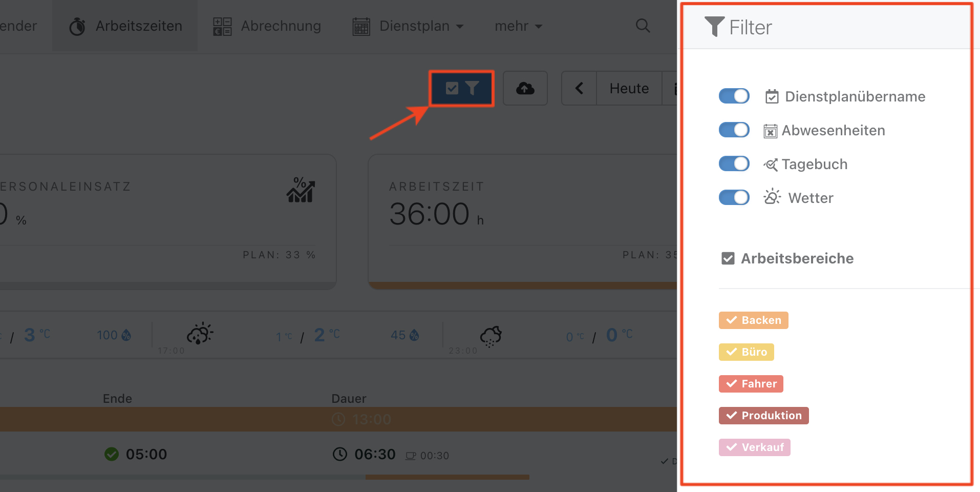Click the PLAN: 33 % label

pyautogui.click(x=279, y=255)
